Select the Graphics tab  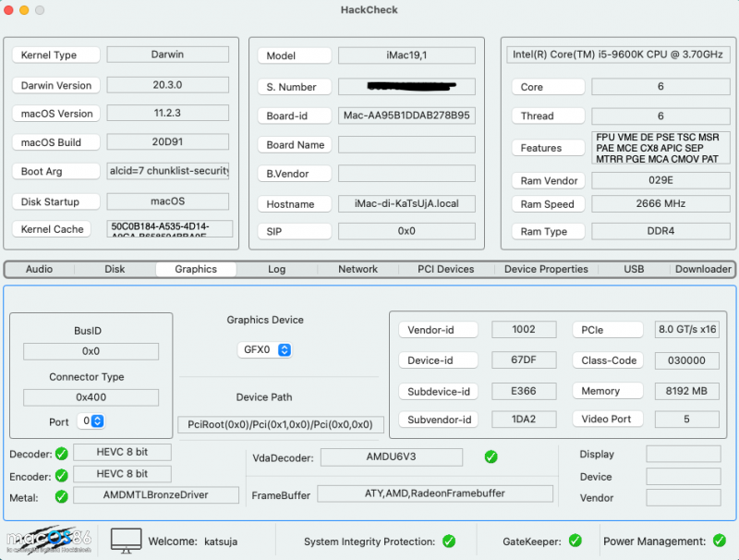click(x=196, y=269)
